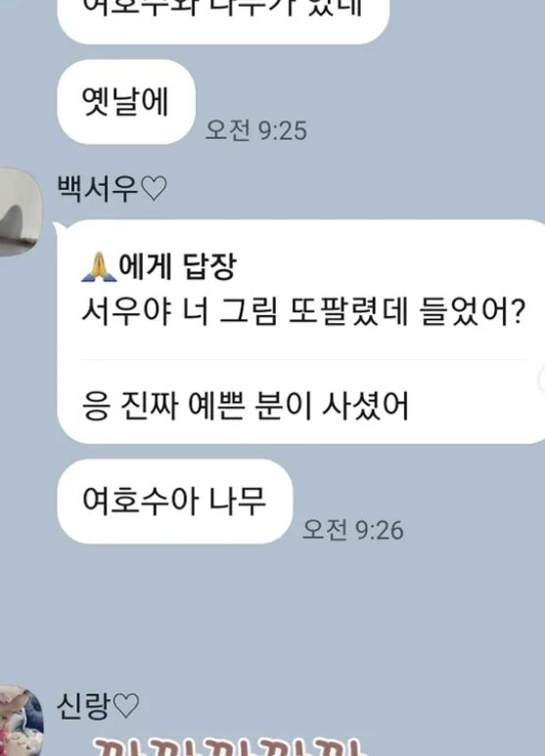Tap the heart symbol beside 백서우 name
This screenshot has height=756, width=545.
click(155, 189)
